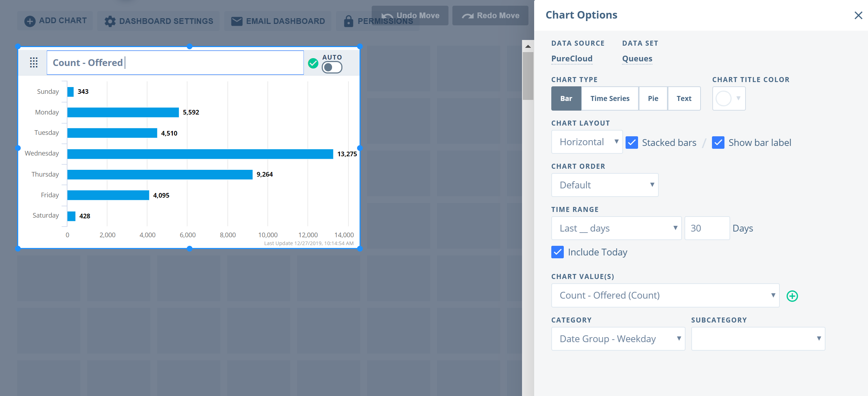Screen dimensions: 868x396
Task: Click the dashboard vertical scrollbar thumb
Action: [528, 76]
